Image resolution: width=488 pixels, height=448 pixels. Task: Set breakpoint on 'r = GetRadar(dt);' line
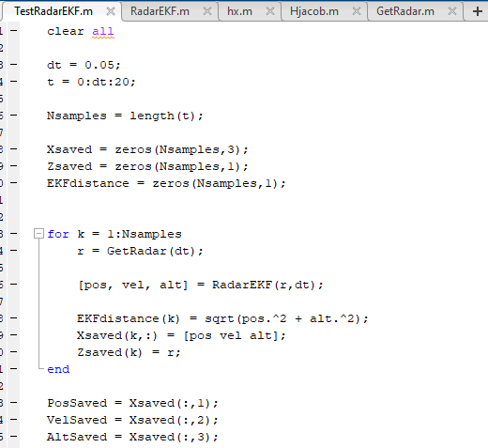click(x=13, y=251)
